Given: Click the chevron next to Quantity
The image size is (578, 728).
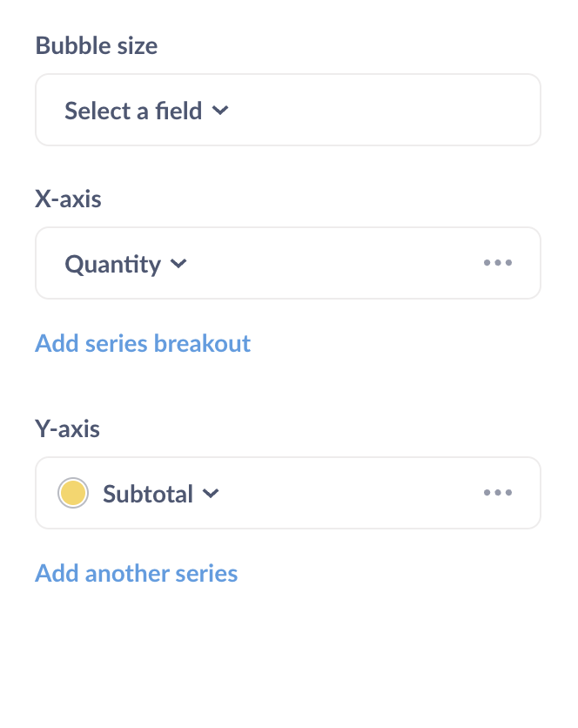Looking at the screenshot, I should pyautogui.click(x=178, y=264).
